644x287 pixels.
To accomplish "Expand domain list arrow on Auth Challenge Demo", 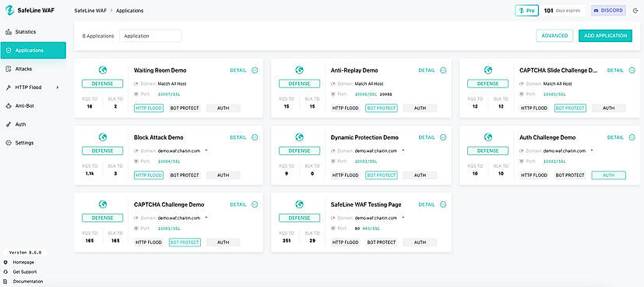I will coord(591,151).
